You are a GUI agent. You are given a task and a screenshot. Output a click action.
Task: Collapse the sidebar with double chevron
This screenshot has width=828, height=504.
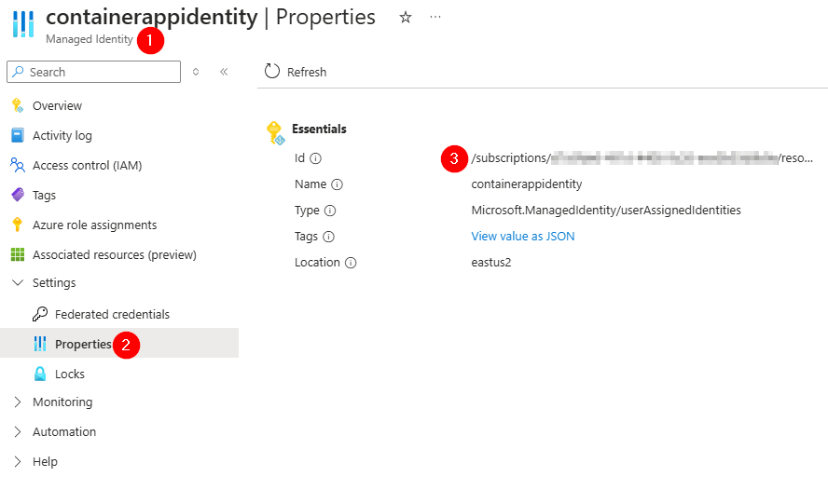224,72
